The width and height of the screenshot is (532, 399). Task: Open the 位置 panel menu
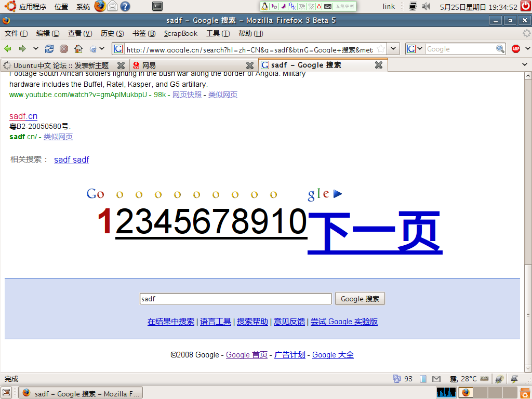61,6
